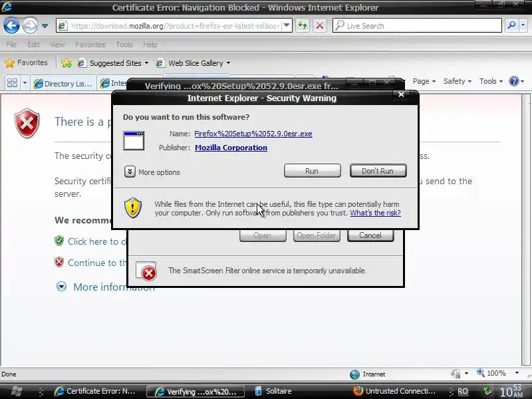Click the Firefox Setup file name link

(x=253, y=134)
